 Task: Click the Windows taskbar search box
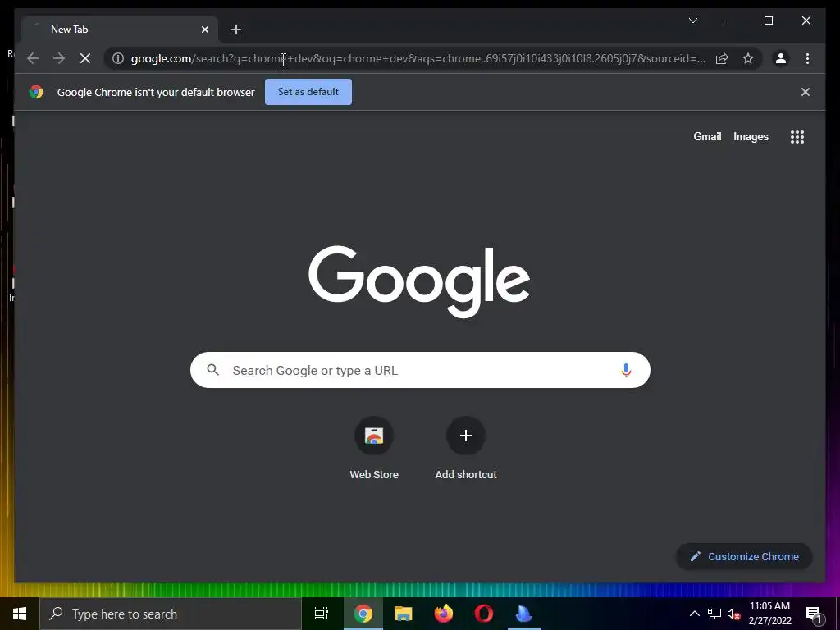click(x=171, y=614)
